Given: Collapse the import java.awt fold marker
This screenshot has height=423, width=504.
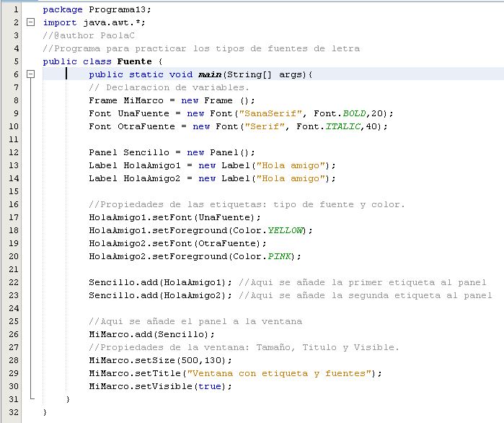Looking at the screenshot, I should click(x=30, y=22).
